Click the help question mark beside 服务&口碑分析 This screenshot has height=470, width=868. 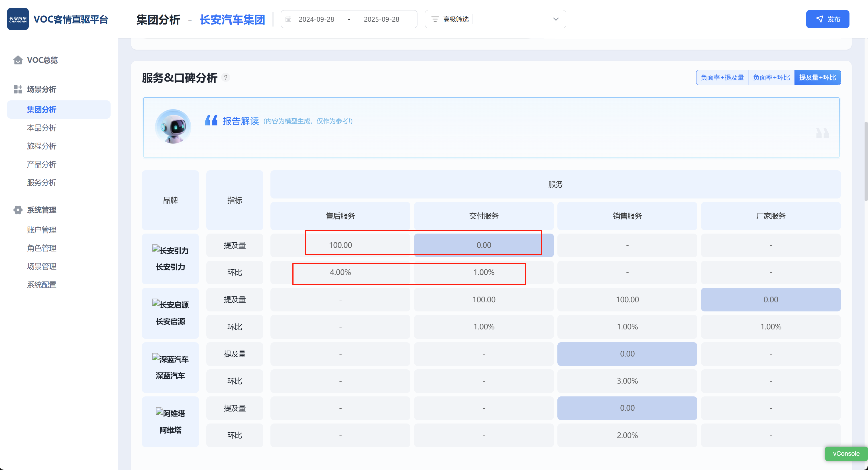[226, 78]
